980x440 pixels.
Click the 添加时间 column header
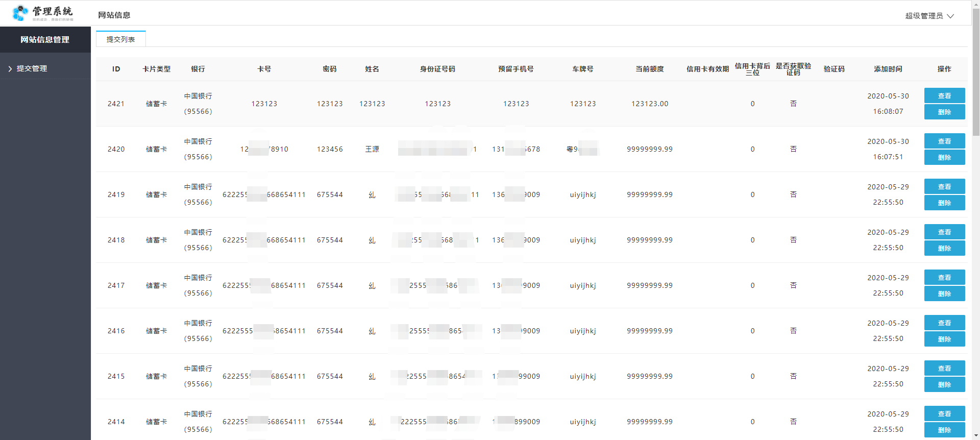[x=888, y=69]
